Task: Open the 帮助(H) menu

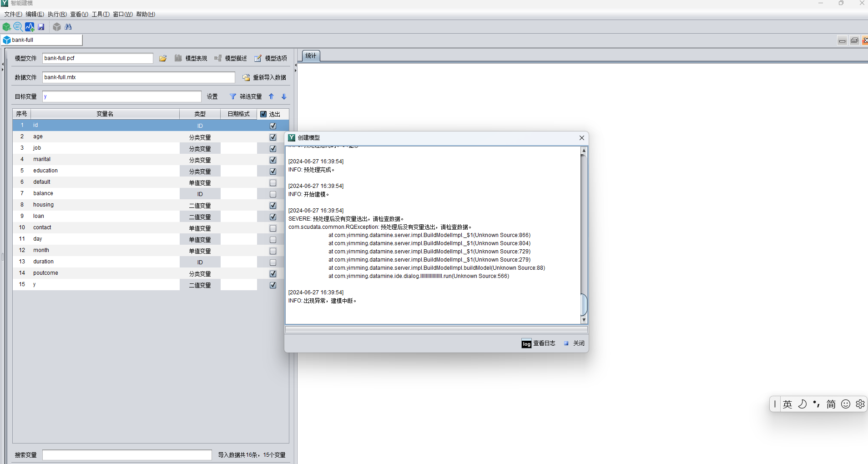Action: (146, 14)
